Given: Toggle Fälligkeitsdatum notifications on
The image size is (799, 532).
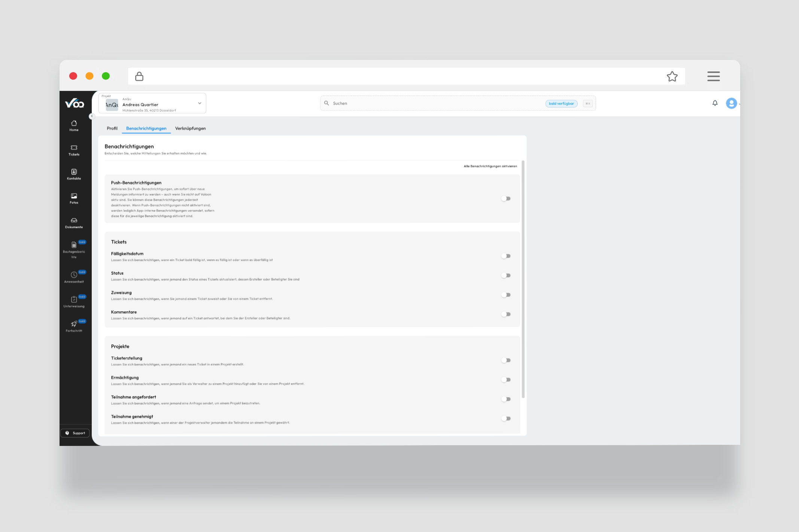Looking at the screenshot, I should pos(506,256).
